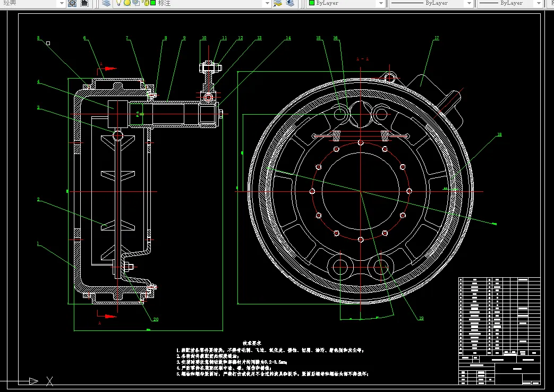The height and width of the screenshot is (392, 554).
Task: Open the workspace settings gear icon
Action: point(73,3)
